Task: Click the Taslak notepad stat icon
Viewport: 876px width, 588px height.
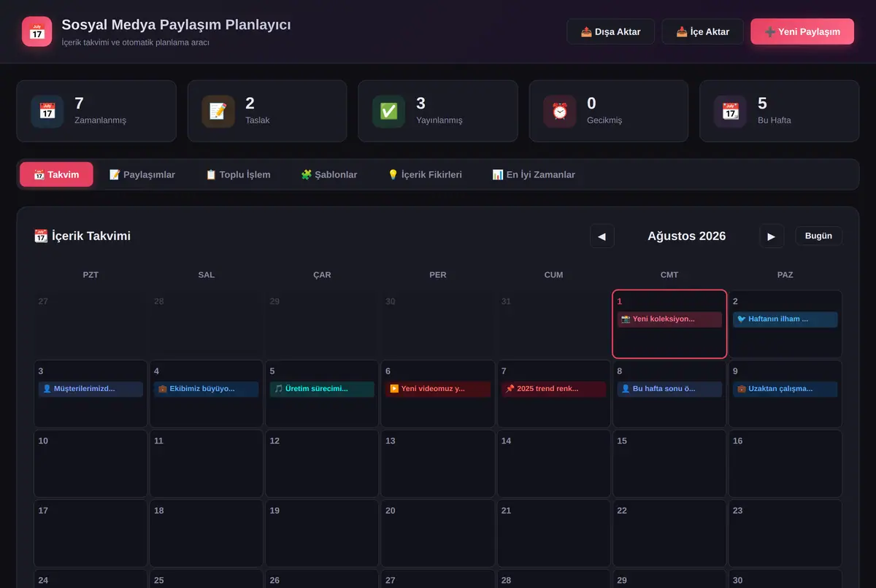Action: [218, 112]
